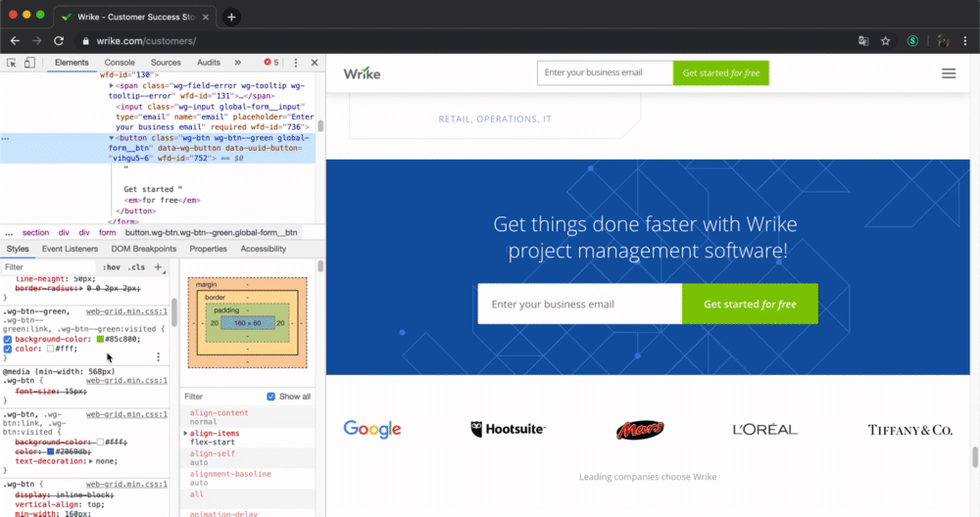Open DevTools more options kebab menu
Image resolution: width=980 pixels, height=517 pixels.
click(x=296, y=63)
